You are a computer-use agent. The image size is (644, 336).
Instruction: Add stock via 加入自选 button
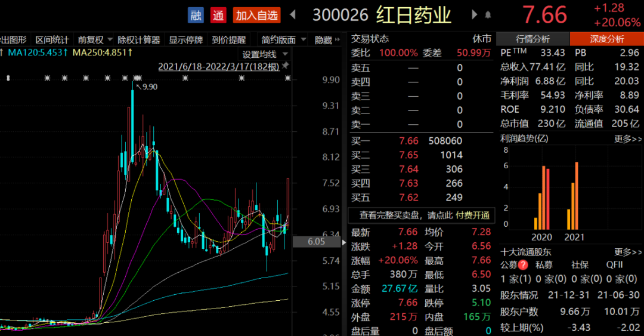tap(256, 15)
